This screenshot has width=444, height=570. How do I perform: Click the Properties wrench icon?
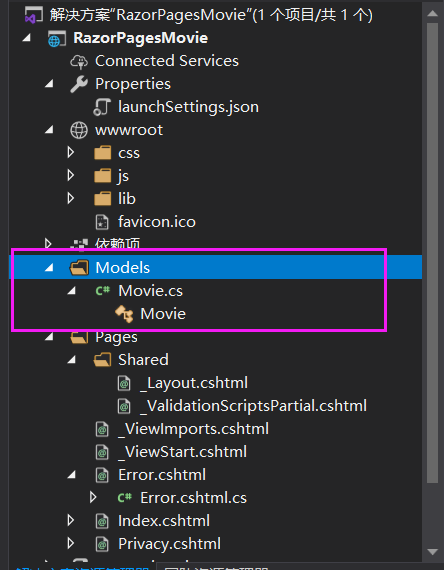point(79,84)
